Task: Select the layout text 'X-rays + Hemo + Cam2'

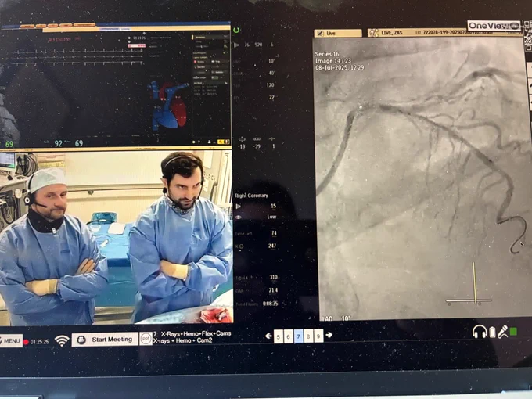Action: (x=182, y=340)
